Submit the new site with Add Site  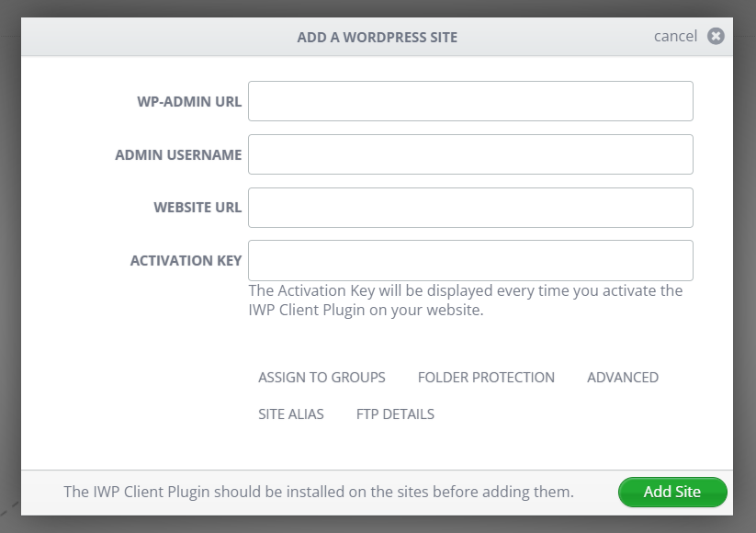click(x=672, y=493)
